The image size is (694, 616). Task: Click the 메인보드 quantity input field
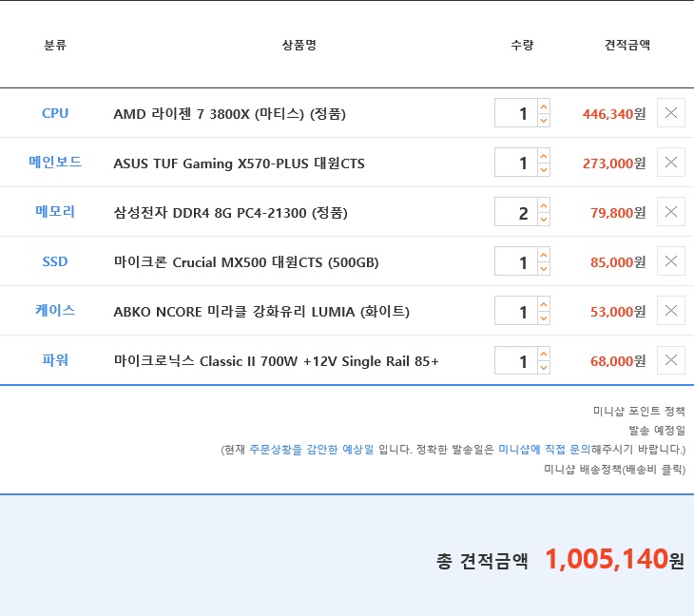[516, 163]
